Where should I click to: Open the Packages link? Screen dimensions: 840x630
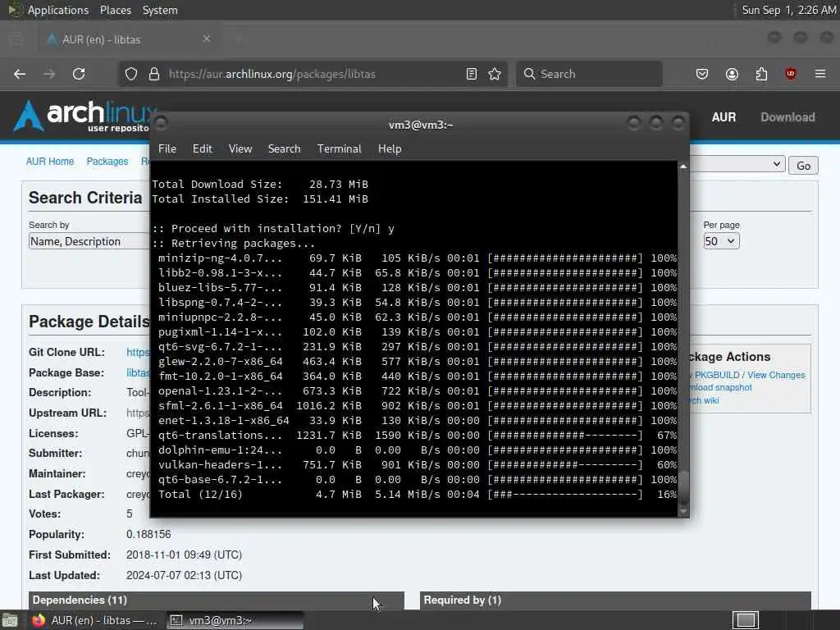[107, 162]
